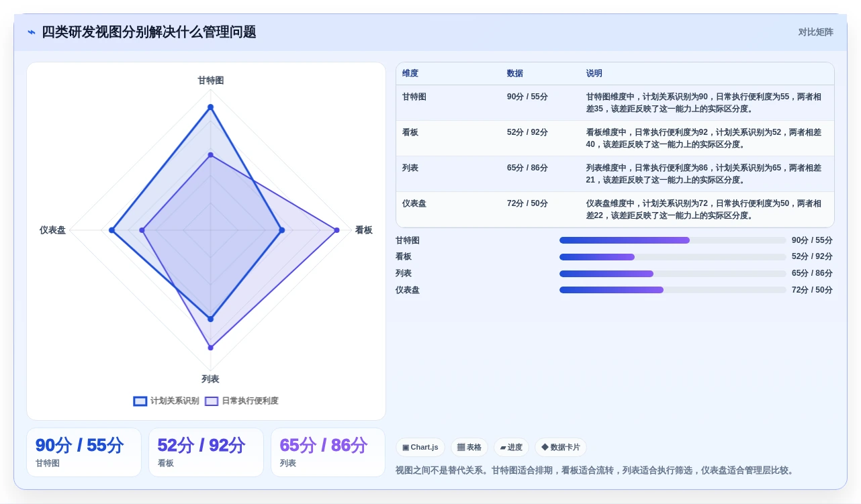Select the 仪表盘 progress bar
Screen dimensions: 861x504
pyautogui.click(x=672, y=290)
